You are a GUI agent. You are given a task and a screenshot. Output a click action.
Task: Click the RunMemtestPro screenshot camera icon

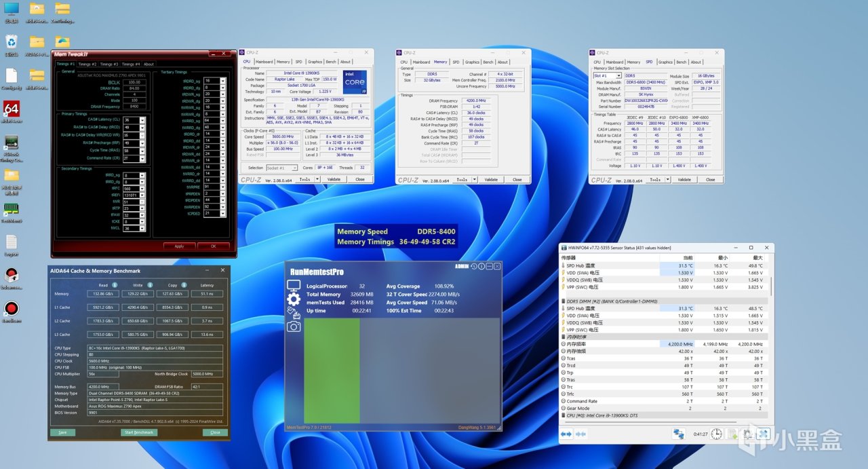294,326
